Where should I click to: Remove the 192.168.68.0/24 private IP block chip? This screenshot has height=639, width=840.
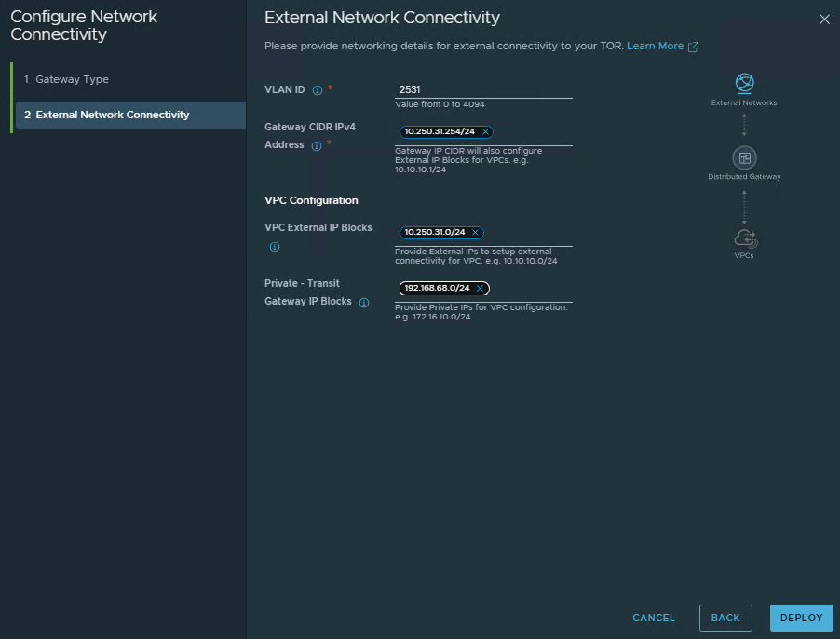pyautogui.click(x=480, y=289)
